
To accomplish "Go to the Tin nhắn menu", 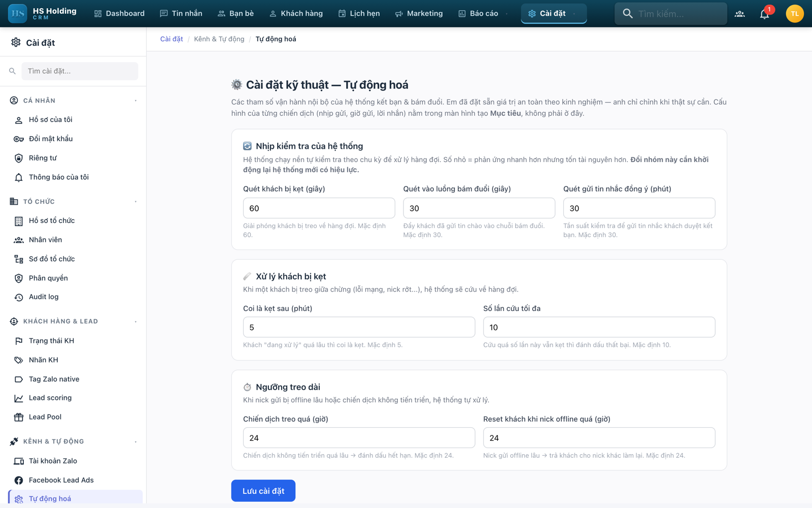I will [x=181, y=14].
